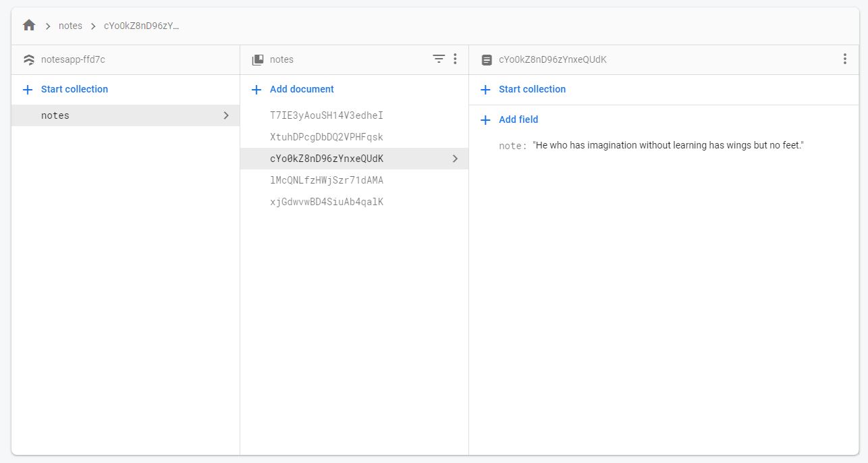Click chevron next to selected cYo0kZ8nD96zYnxeQUdK document
868x463 pixels.
(x=455, y=159)
